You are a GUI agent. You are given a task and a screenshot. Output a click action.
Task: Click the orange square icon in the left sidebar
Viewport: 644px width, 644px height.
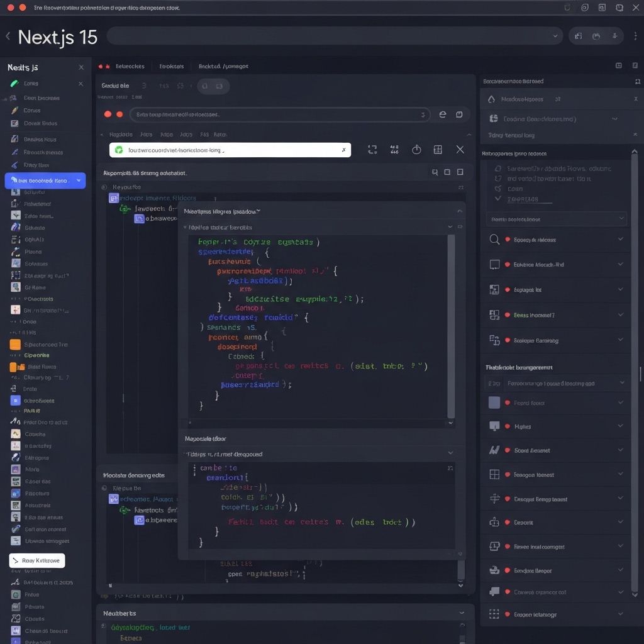click(15, 344)
